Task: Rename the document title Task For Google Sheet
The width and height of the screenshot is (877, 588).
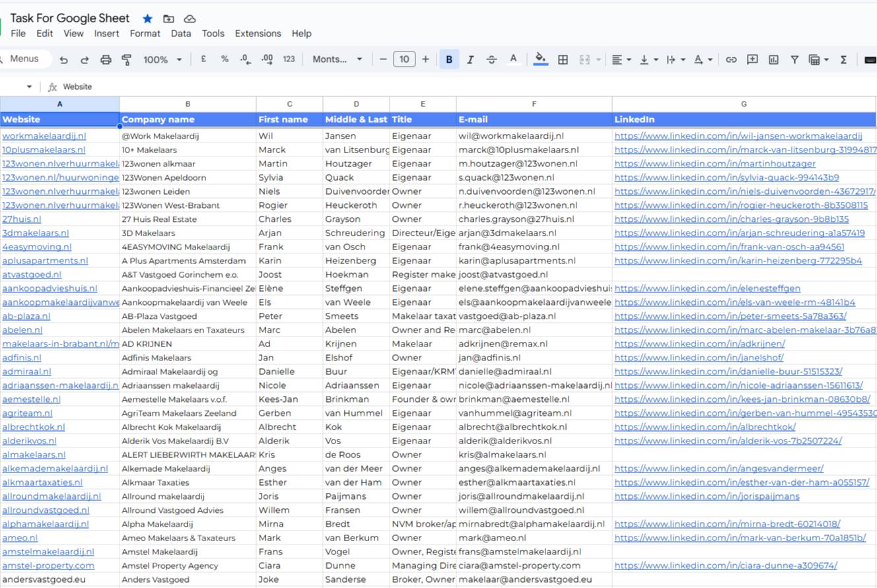Action: click(70, 18)
